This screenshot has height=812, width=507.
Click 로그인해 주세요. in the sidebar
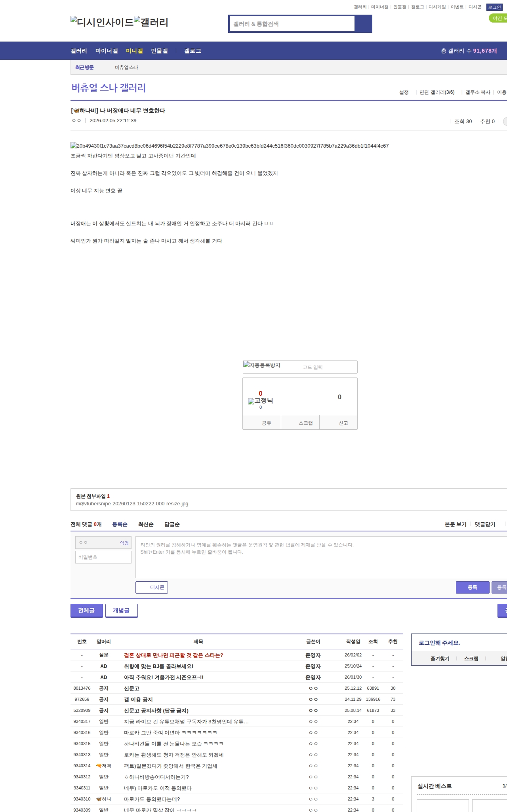tap(439, 643)
